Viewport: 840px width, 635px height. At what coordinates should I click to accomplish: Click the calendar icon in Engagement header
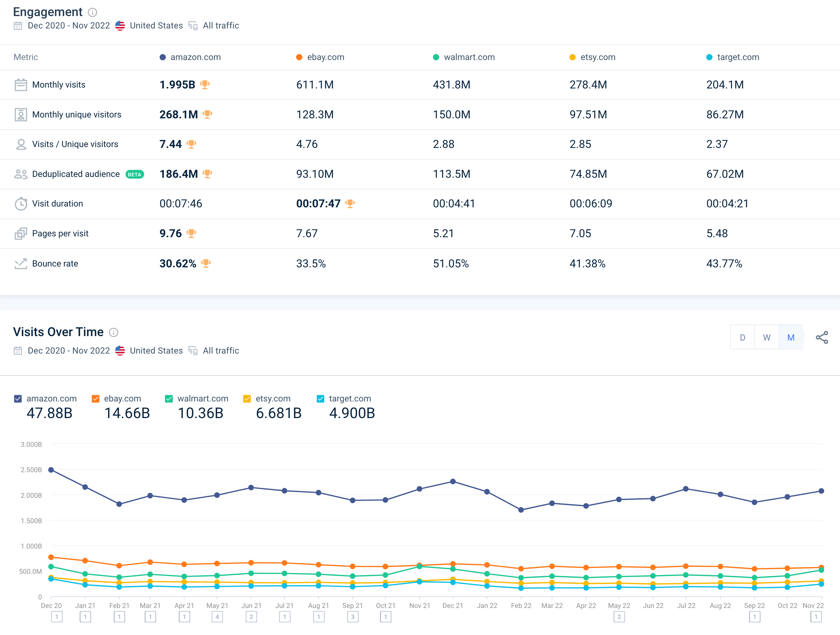pos(18,26)
